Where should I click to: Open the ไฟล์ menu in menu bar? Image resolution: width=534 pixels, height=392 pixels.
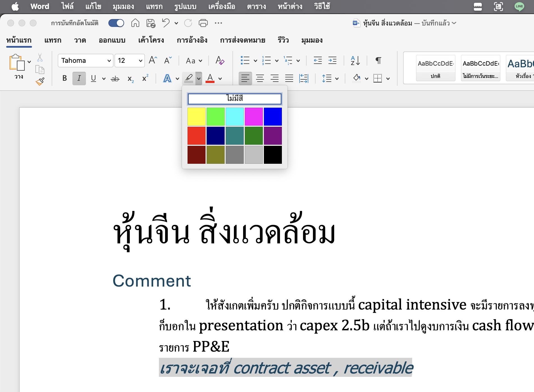click(67, 6)
